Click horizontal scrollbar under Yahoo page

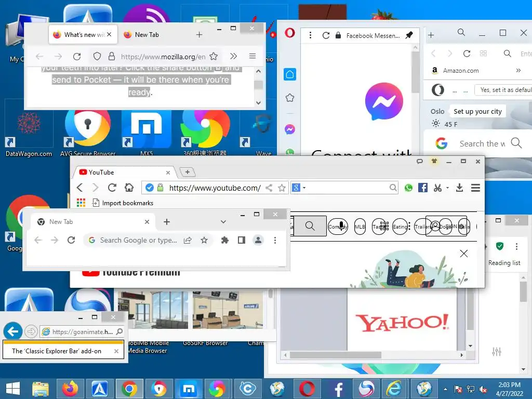point(336,355)
